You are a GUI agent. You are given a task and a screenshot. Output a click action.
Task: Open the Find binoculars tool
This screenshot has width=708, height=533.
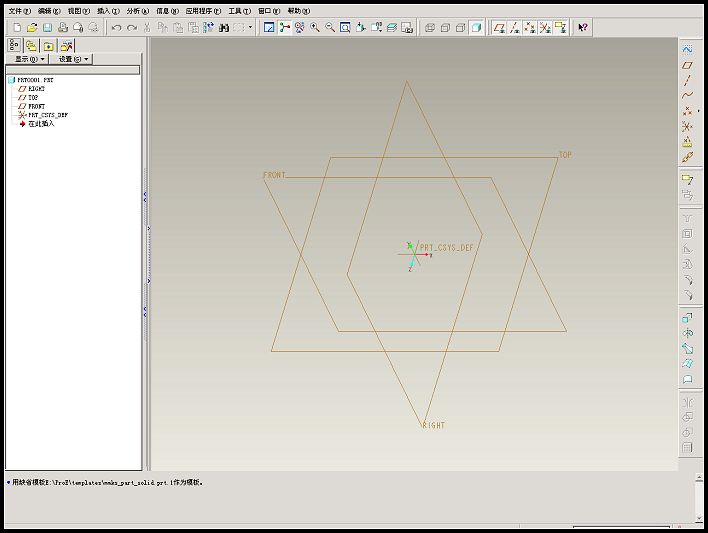pyautogui.click(x=224, y=28)
